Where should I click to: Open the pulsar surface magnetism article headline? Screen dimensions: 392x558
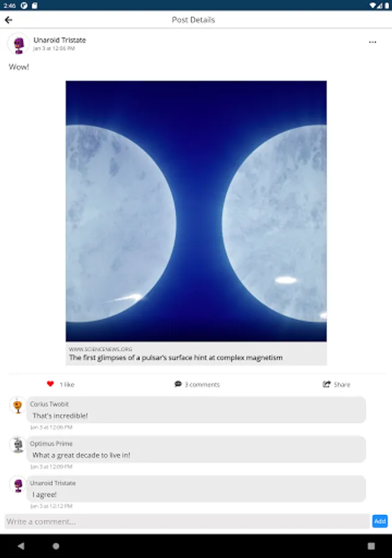176,358
